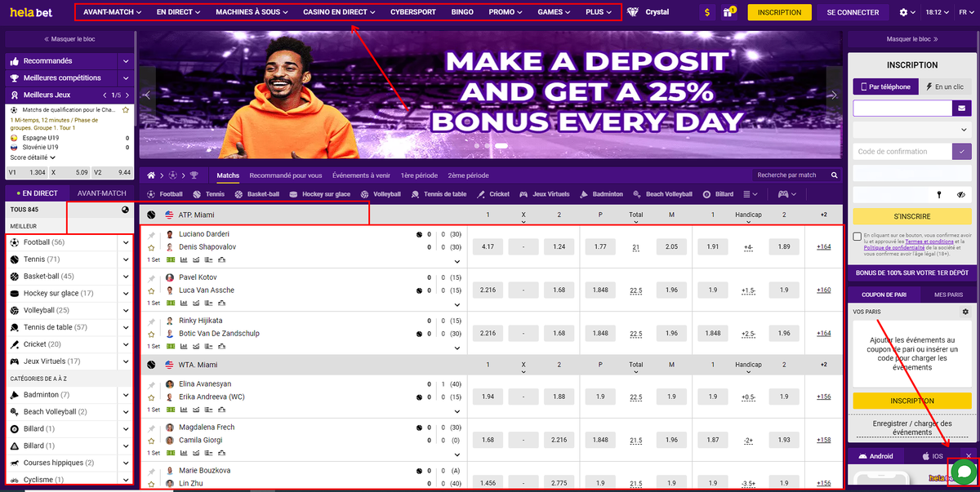Select the active third banner pagination dot

(501, 146)
